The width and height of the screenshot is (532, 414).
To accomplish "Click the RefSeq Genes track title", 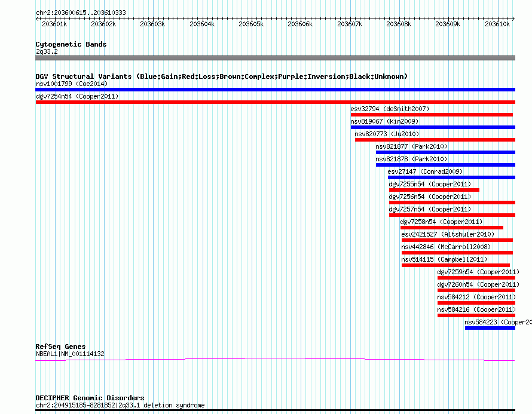I will 60,346.
